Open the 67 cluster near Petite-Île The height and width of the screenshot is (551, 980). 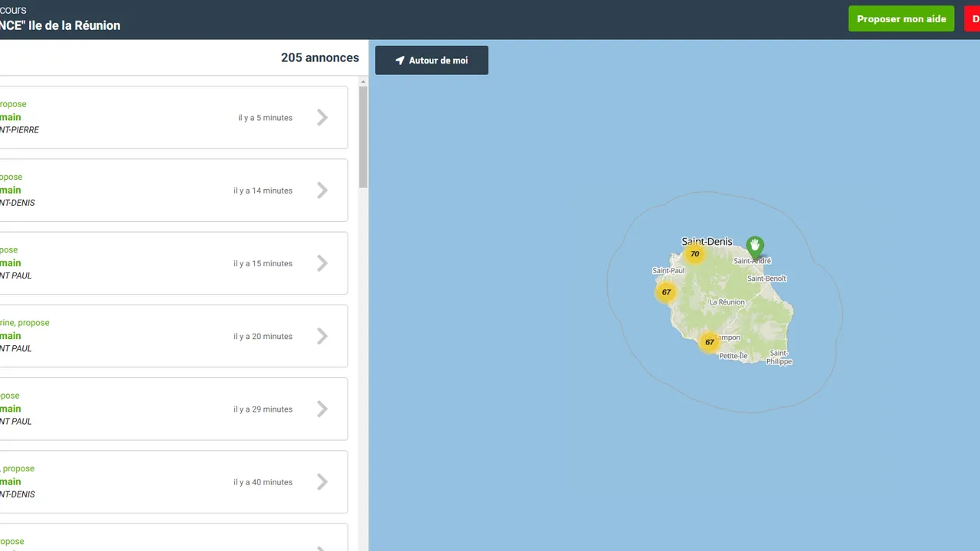pyautogui.click(x=710, y=342)
